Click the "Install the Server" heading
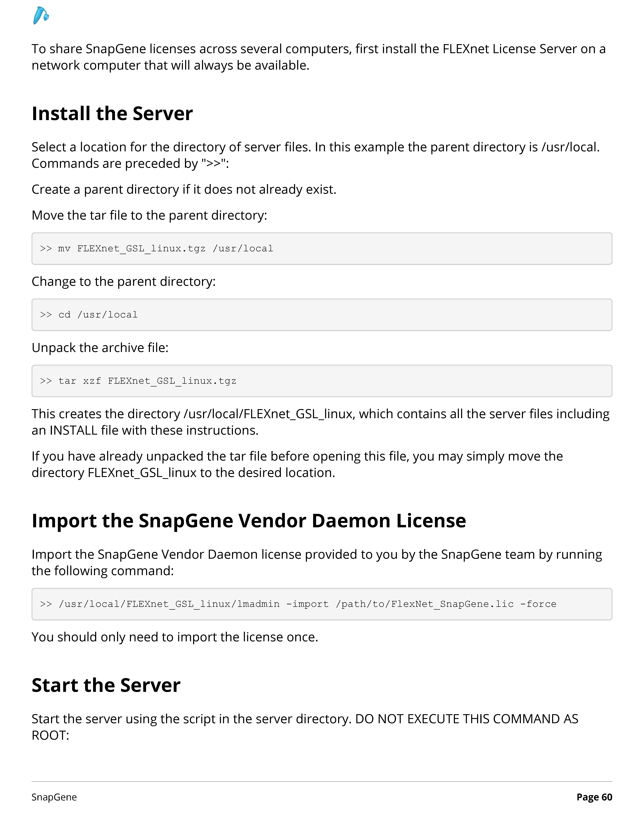The image size is (644, 834). click(112, 113)
